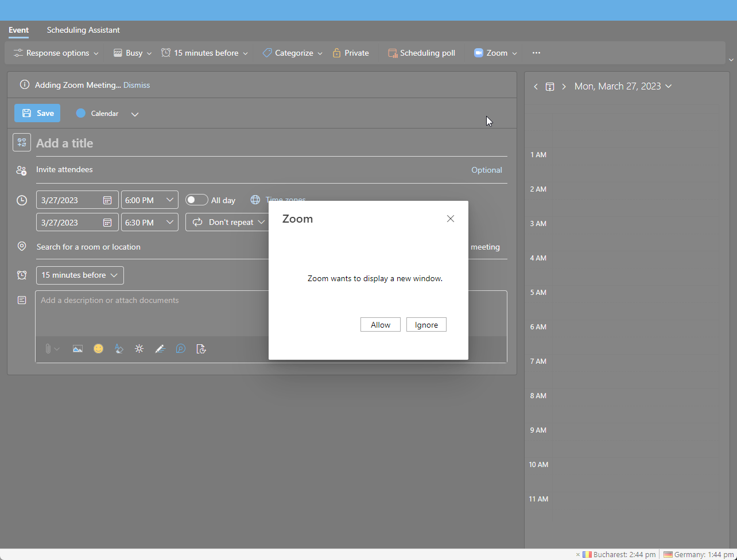This screenshot has width=737, height=560.
Task: Go to previous day in calendar pane
Action: point(536,87)
